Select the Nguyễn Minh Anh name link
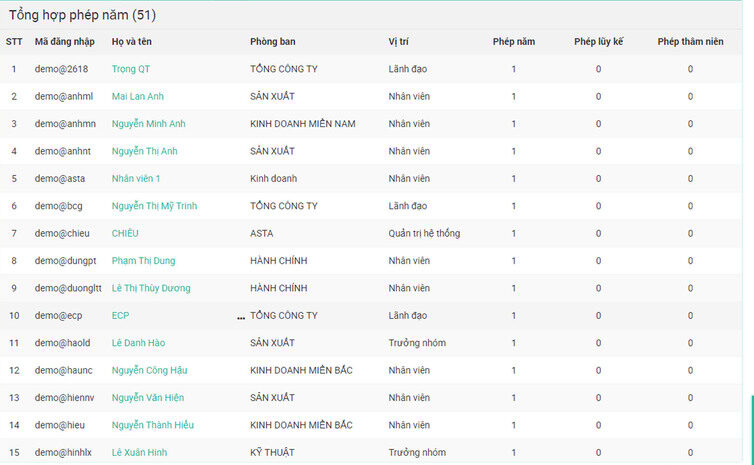The image size is (754, 465). click(x=150, y=124)
